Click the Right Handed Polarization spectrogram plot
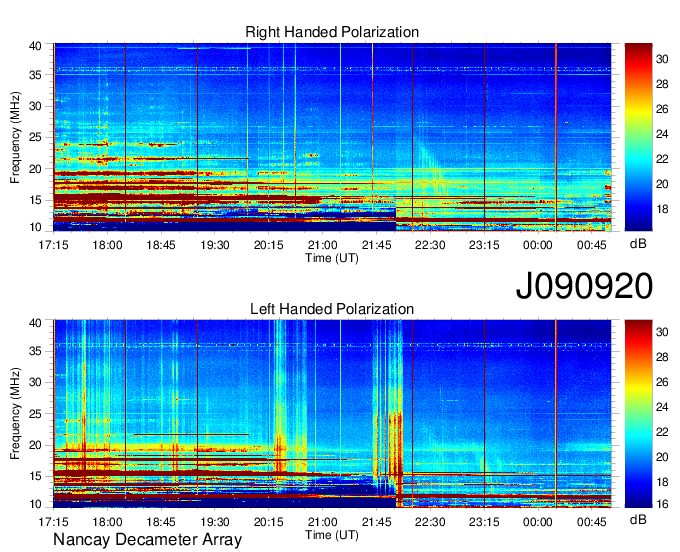Image resolution: width=680 pixels, height=552 pixels. pos(332,137)
